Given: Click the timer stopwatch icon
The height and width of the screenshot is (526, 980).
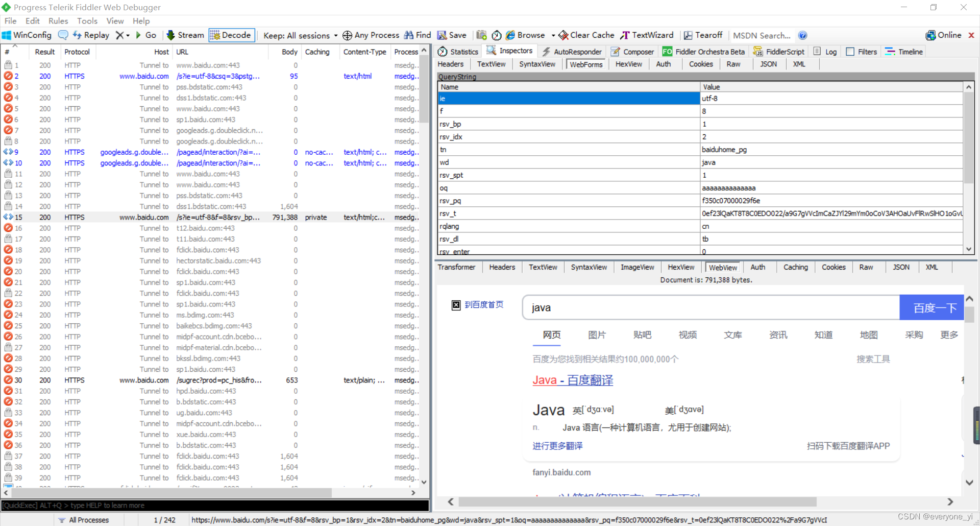Looking at the screenshot, I should (496, 35).
